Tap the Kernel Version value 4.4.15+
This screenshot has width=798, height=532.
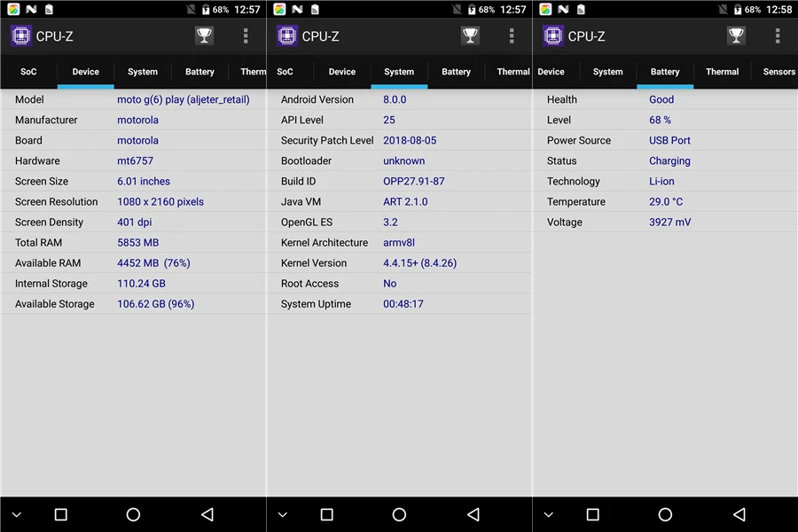pos(420,263)
